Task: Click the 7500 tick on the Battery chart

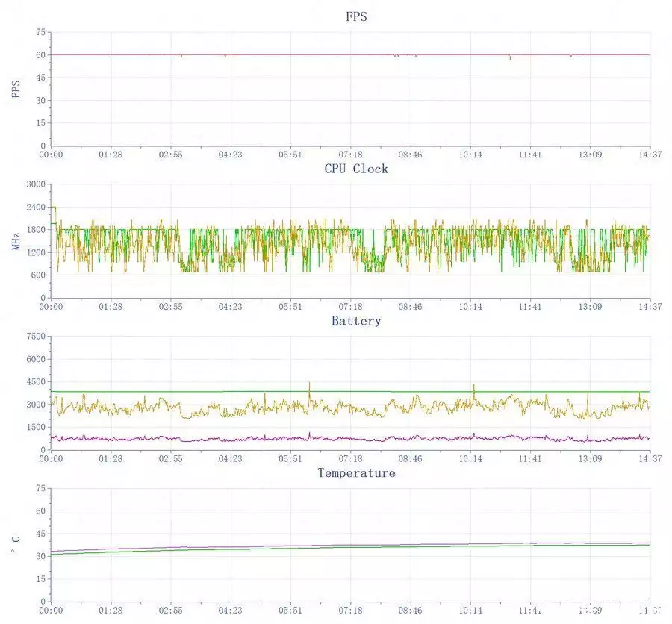Action: pos(36,337)
